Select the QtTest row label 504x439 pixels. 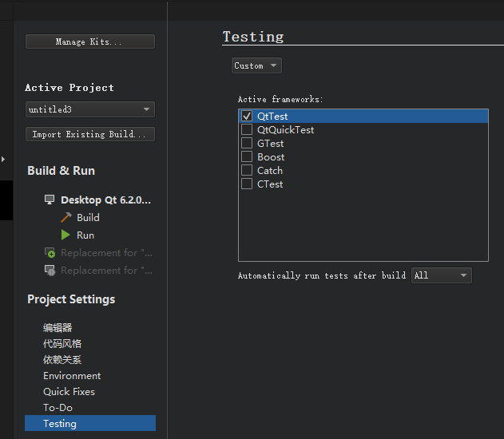(272, 116)
